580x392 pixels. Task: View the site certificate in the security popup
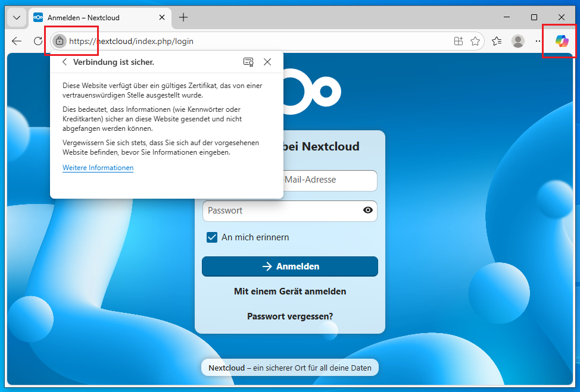pyautogui.click(x=248, y=62)
